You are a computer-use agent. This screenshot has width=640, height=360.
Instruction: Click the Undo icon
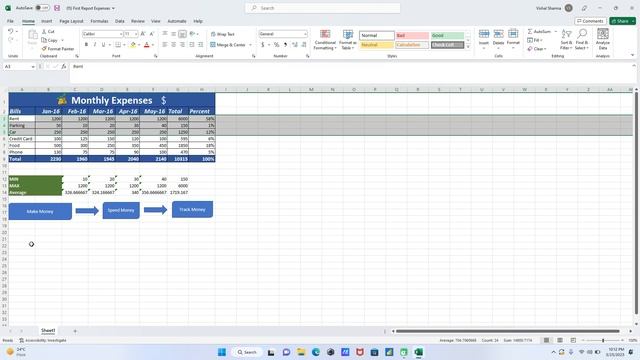click(x=11, y=31)
